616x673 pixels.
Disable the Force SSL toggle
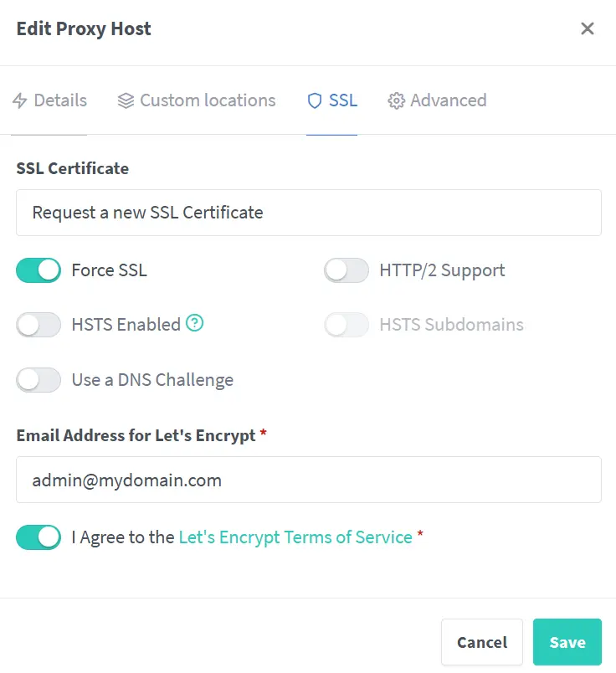coord(38,270)
